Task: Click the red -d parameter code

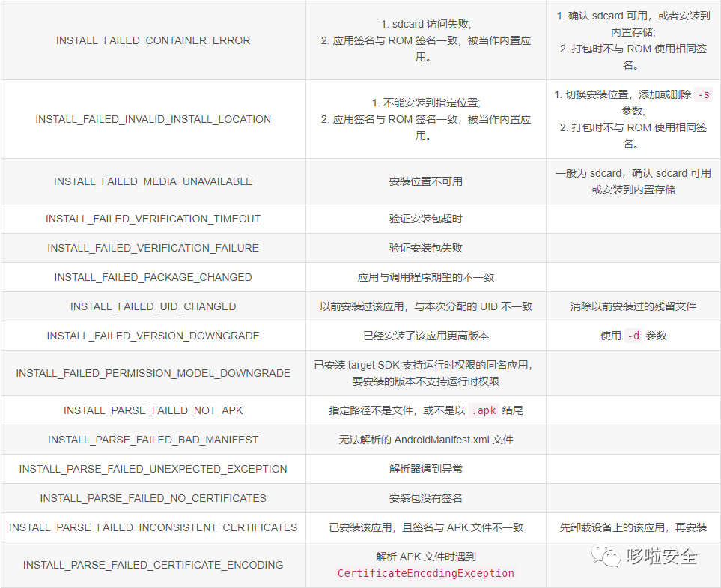Action: [x=633, y=336]
